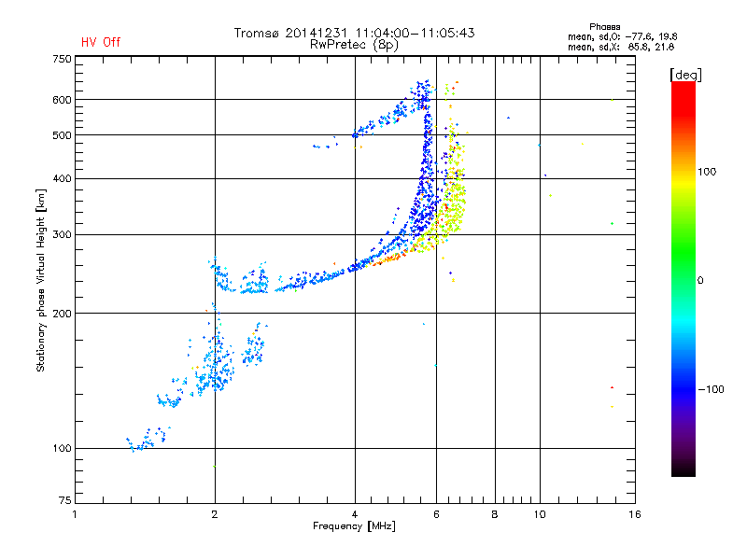Click the x-axis tick label '4'

click(x=355, y=514)
